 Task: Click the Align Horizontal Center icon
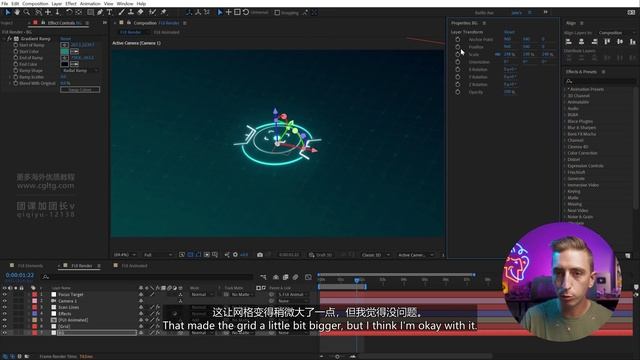[581, 42]
